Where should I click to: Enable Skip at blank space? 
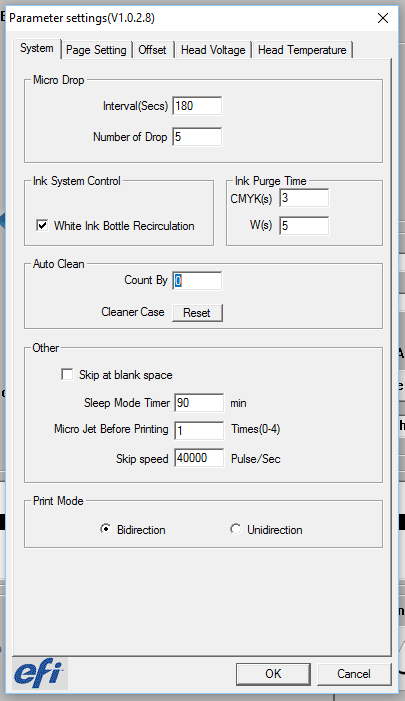(x=67, y=374)
